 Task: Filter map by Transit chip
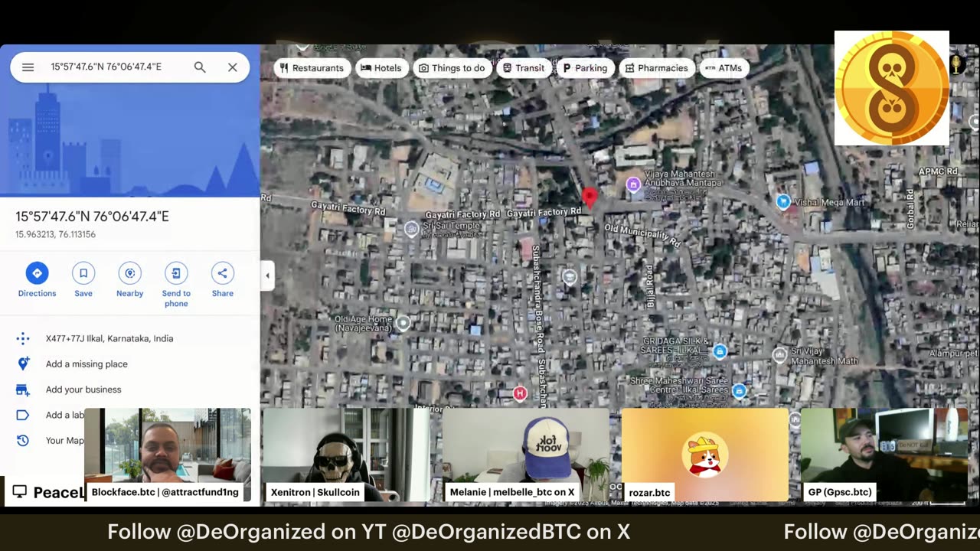pyautogui.click(x=524, y=68)
